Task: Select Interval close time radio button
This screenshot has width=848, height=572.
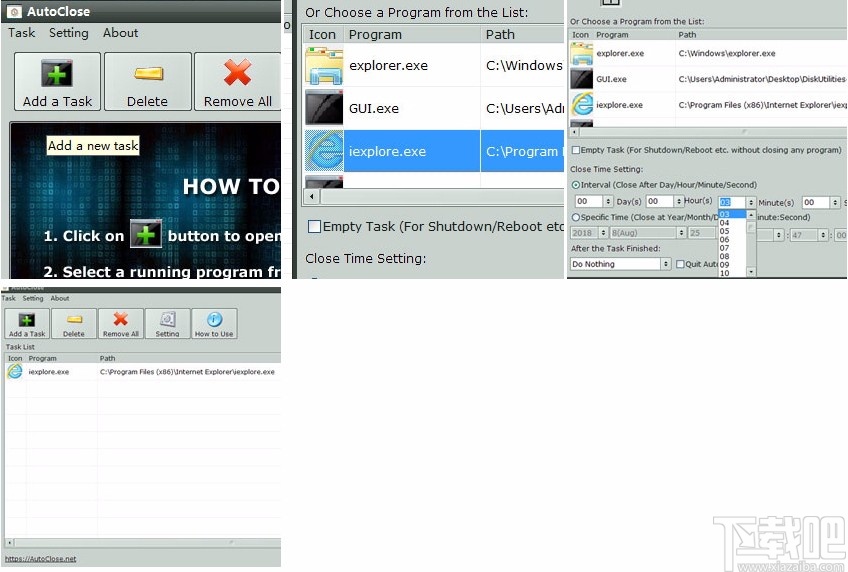Action: pos(576,185)
